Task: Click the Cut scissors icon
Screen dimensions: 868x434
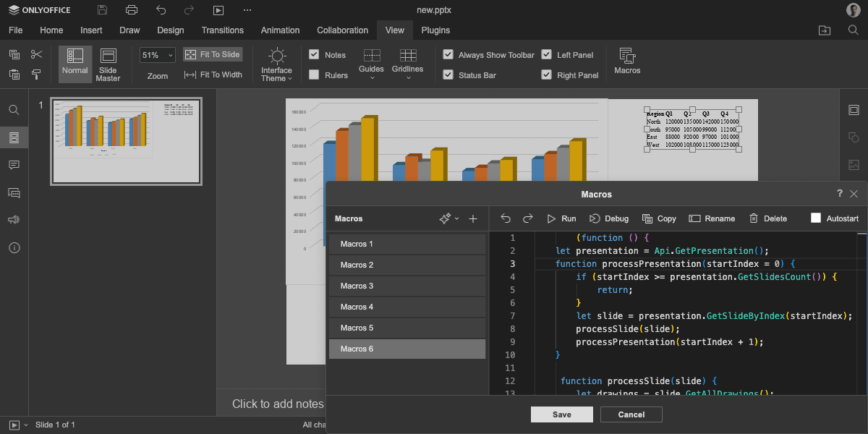Action: pos(37,55)
